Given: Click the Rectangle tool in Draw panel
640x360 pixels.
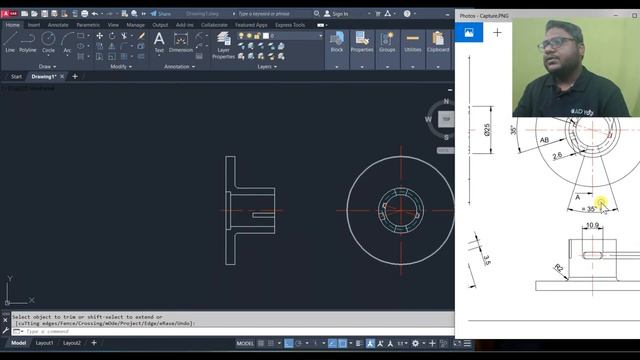Looking at the screenshot, I should click(81, 36).
